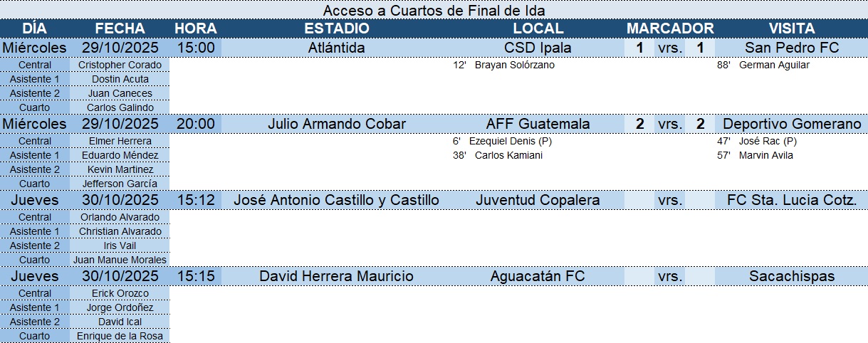Click the Atlántida stadium cell
This screenshot has width=868, height=343.
click(x=337, y=48)
